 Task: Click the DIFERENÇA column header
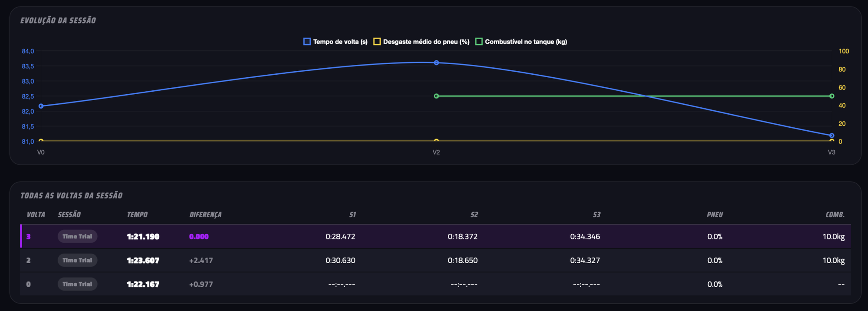205,215
